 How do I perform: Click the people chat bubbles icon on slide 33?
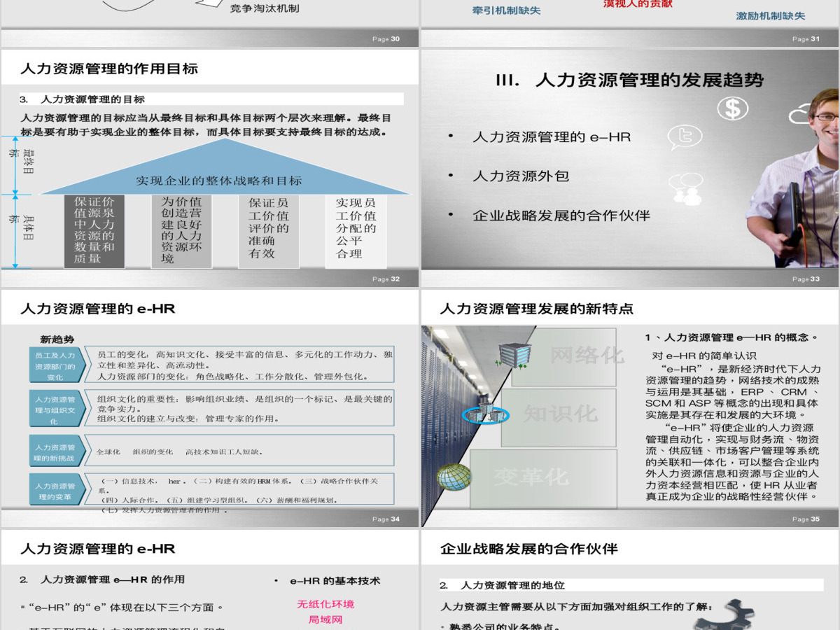click(685, 189)
